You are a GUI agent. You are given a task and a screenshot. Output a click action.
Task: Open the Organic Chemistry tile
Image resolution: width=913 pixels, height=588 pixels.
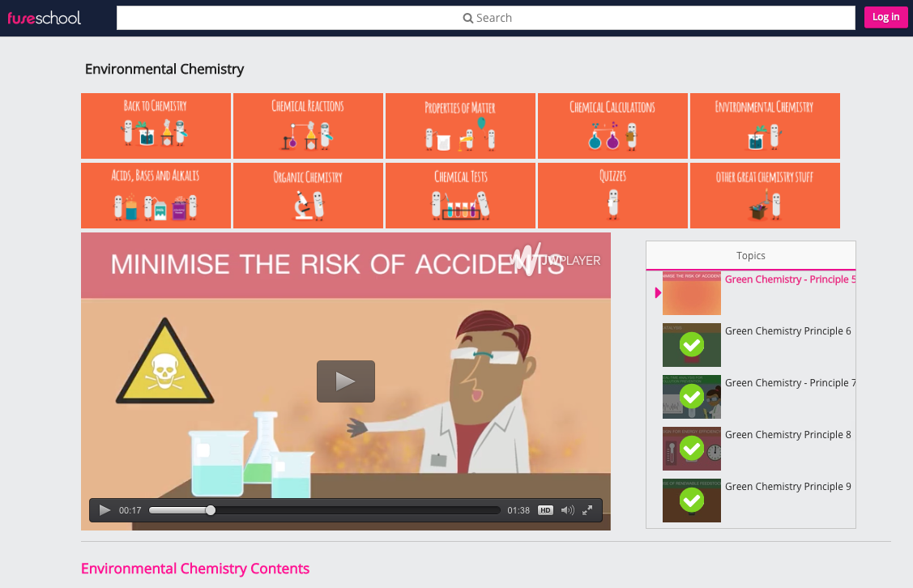308,195
